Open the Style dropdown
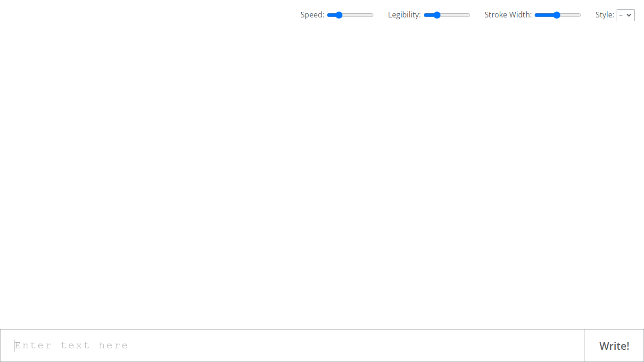Viewport: 644px width, 362px height. point(625,16)
